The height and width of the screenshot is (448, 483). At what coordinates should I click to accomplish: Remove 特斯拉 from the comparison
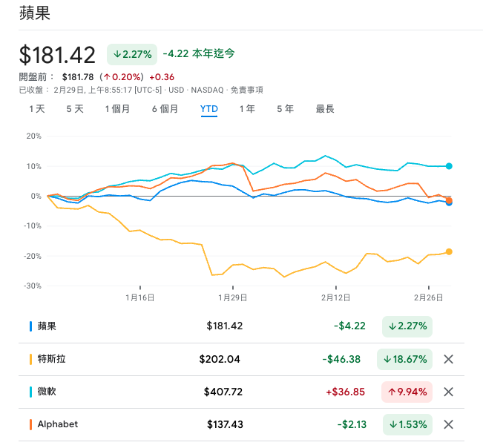point(448,359)
